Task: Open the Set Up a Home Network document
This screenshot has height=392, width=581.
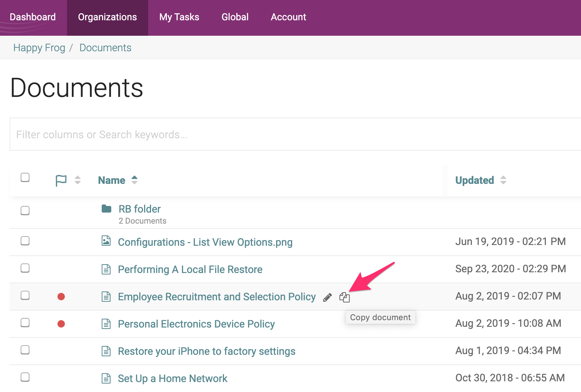Action: [172, 378]
